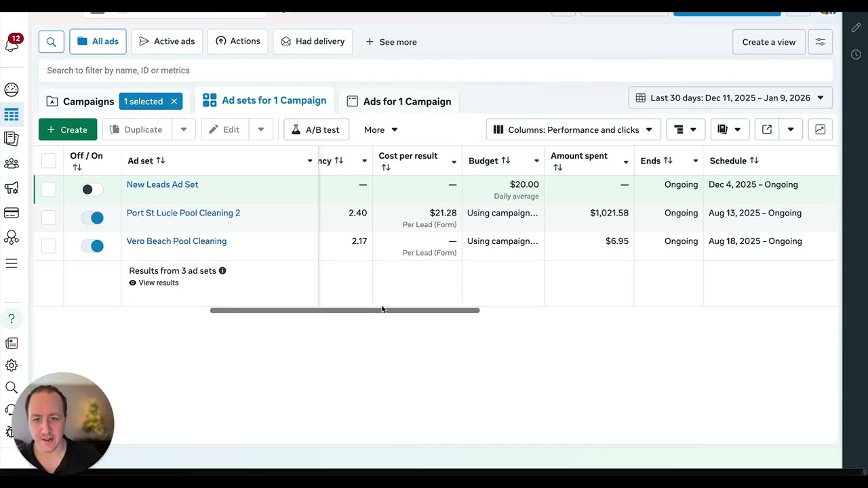Clear the 1 selected campaign filter
This screenshot has width=868, height=488.
(174, 101)
